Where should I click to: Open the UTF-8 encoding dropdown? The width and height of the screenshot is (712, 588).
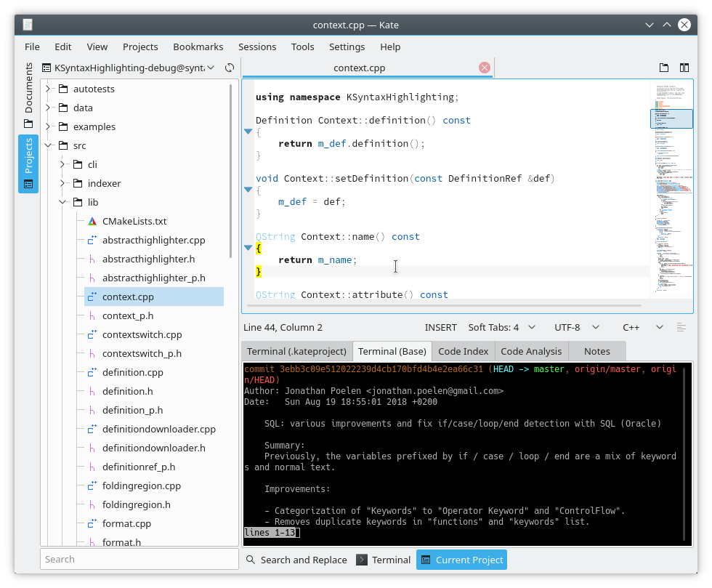[x=577, y=327]
